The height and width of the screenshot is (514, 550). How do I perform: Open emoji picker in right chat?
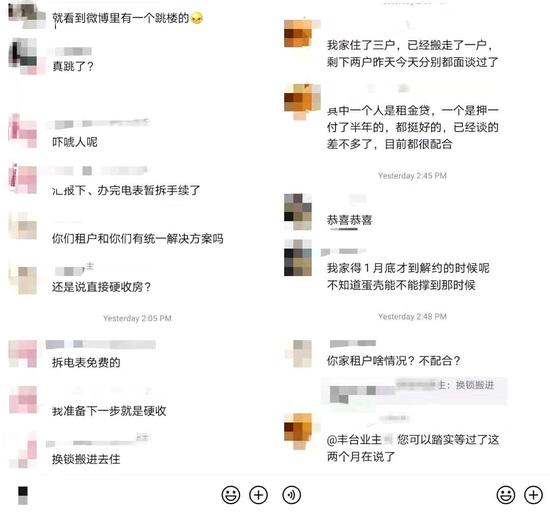pos(506,495)
